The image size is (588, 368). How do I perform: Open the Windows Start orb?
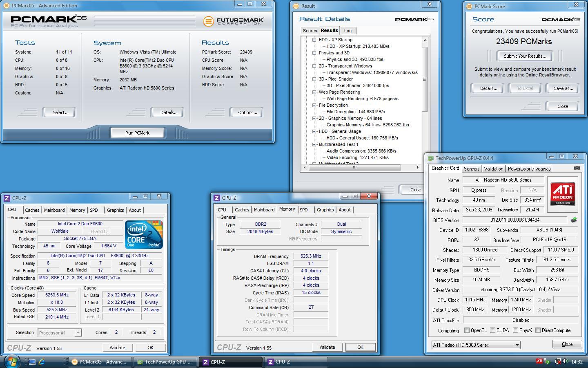coord(11,361)
